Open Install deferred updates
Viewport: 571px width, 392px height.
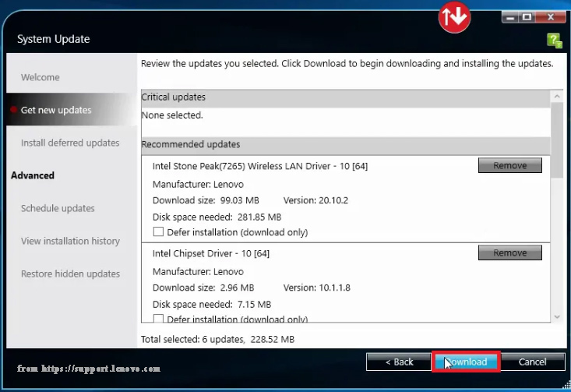(70, 143)
